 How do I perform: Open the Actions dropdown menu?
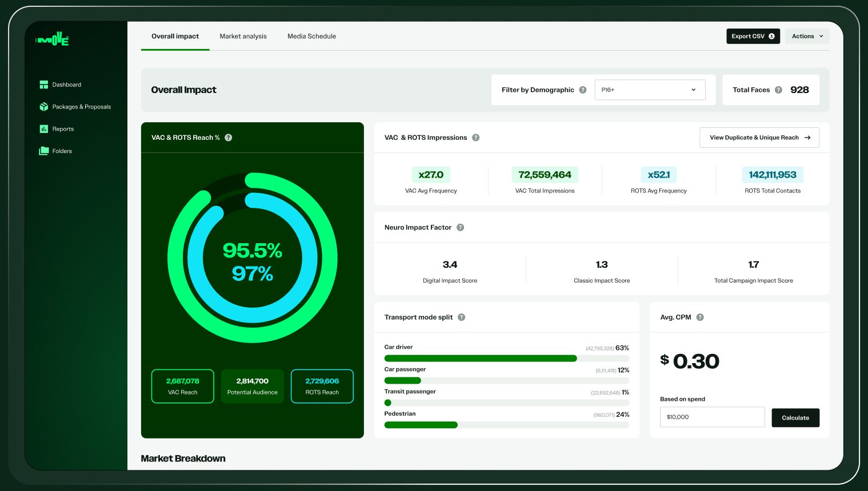(x=807, y=36)
